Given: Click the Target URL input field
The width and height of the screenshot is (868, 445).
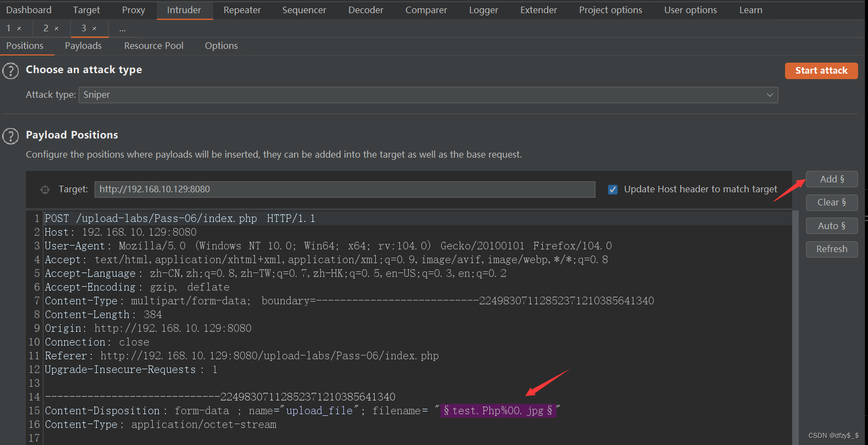Looking at the screenshot, I should [x=344, y=190].
